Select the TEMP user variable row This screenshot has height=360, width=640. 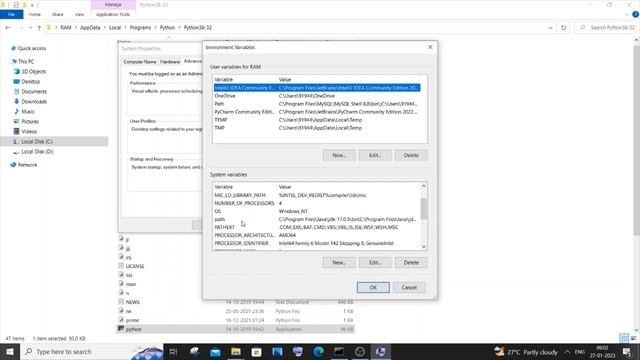coord(317,120)
